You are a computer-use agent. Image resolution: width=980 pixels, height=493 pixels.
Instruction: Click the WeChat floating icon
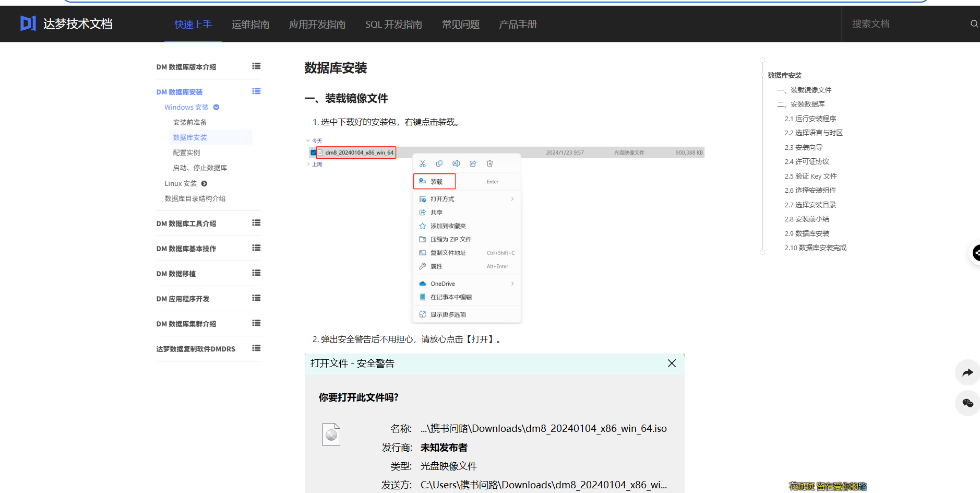click(967, 403)
